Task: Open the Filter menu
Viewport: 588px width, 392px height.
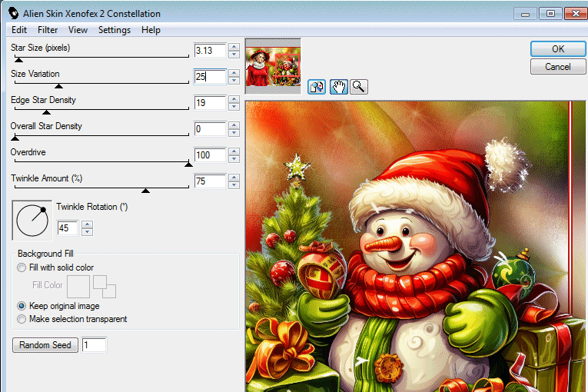Action: point(48,30)
